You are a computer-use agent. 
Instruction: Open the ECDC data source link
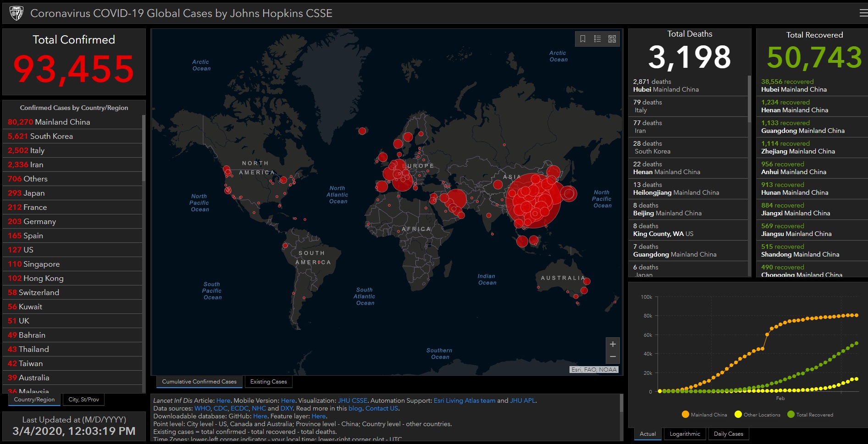(x=239, y=408)
